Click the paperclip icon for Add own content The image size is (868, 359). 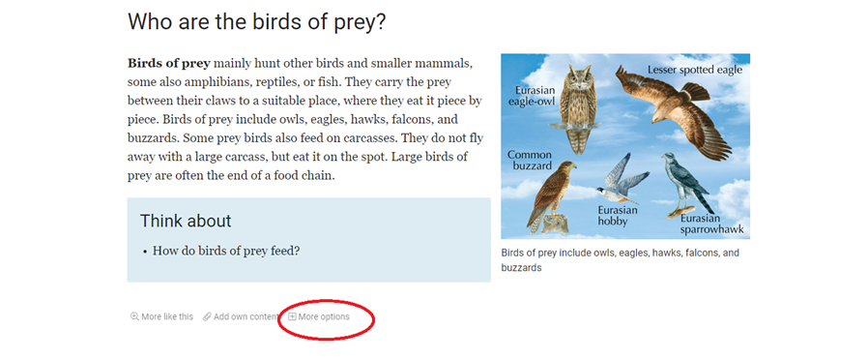pos(207,316)
